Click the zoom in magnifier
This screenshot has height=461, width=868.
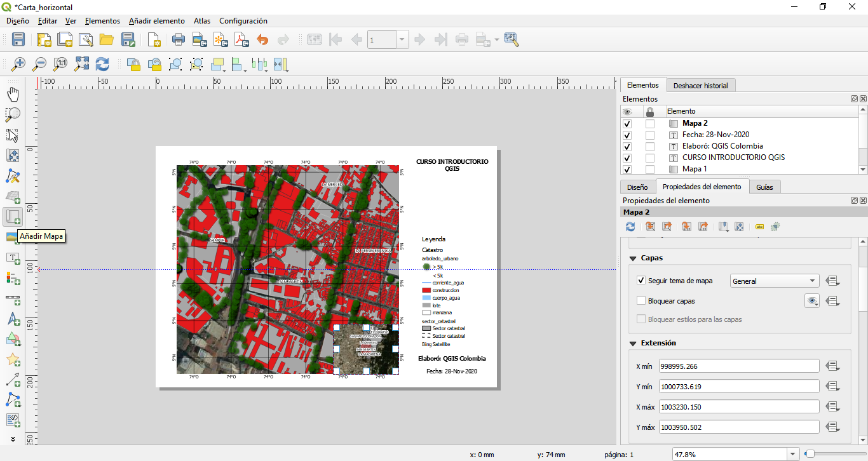18,64
